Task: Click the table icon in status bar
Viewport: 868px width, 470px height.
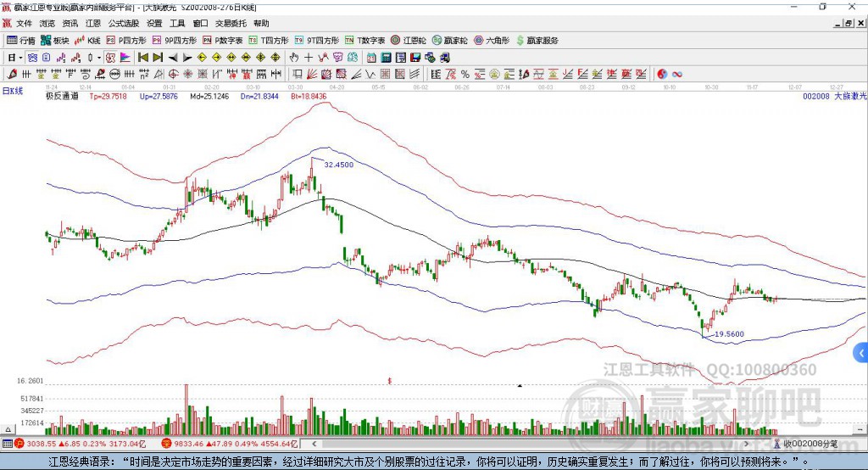Action: [7, 444]
